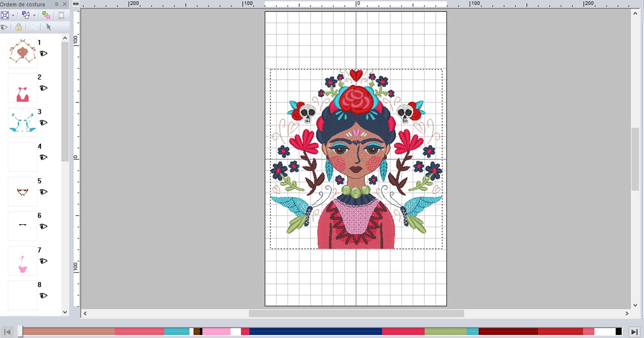Click the mm unit button at the ruler corner

coord(76,4)
